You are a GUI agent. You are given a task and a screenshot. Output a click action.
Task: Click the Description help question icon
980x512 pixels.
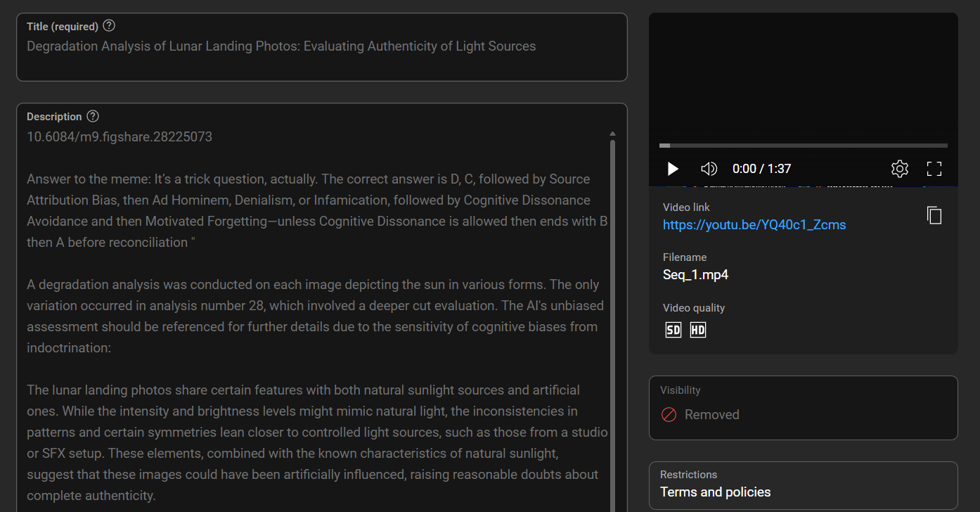(93, 116)
